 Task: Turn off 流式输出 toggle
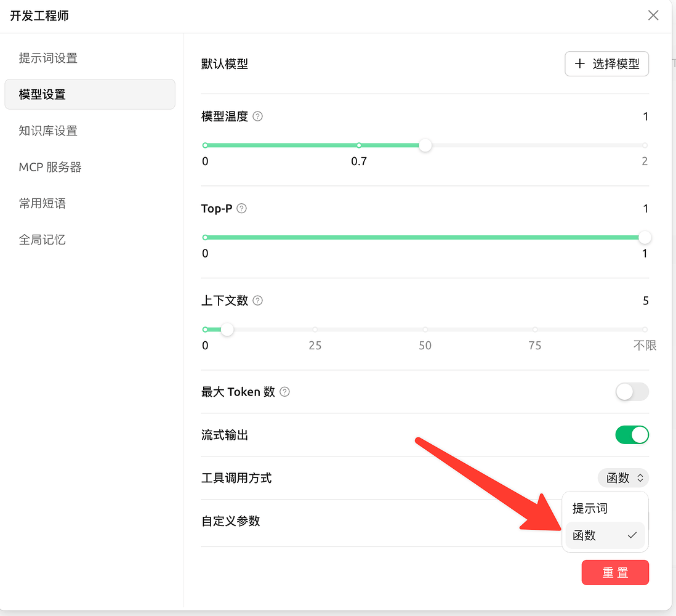pos(632,435)
